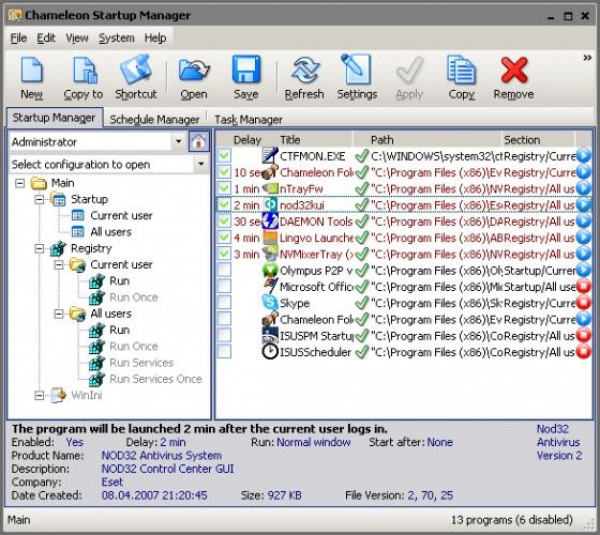Click red stop icon on Skype row
The image size is (600, 535).
tap(583, 303)
